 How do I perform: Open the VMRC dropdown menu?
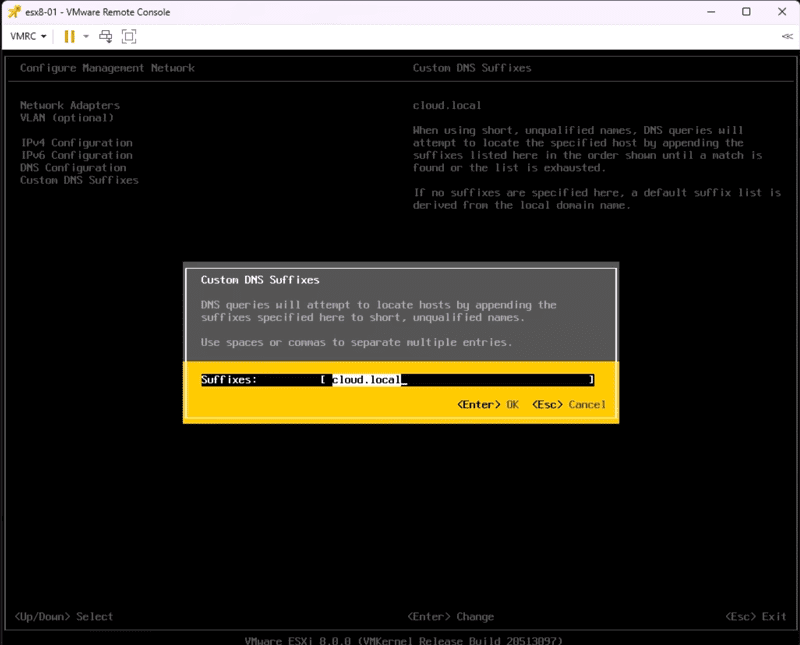pos(28,36)
